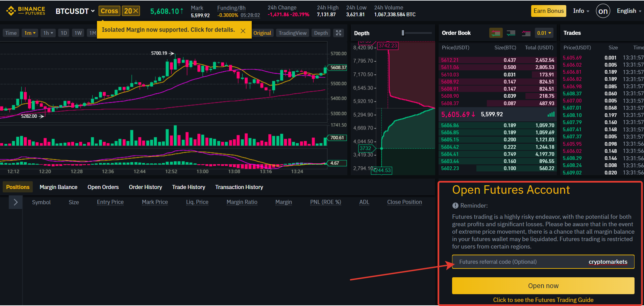Click Open now to open futures account
This screenshot has height=306, width=644.
pos(543,286)
